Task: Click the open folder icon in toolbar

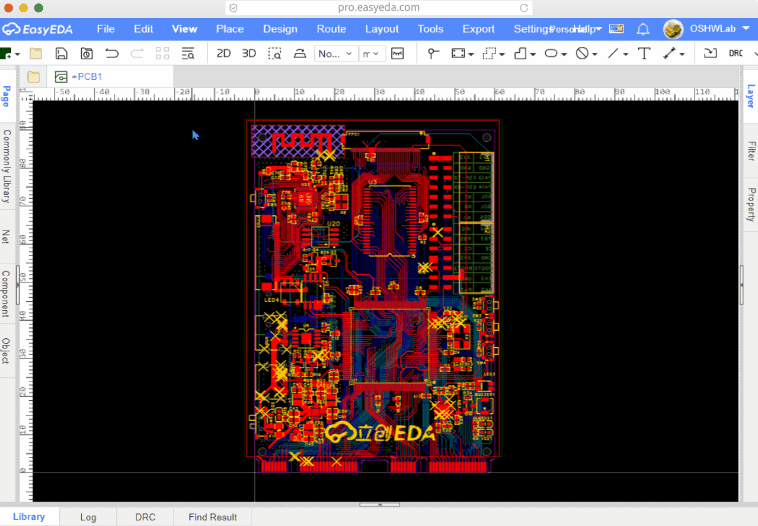Action: tap(36, 53)
